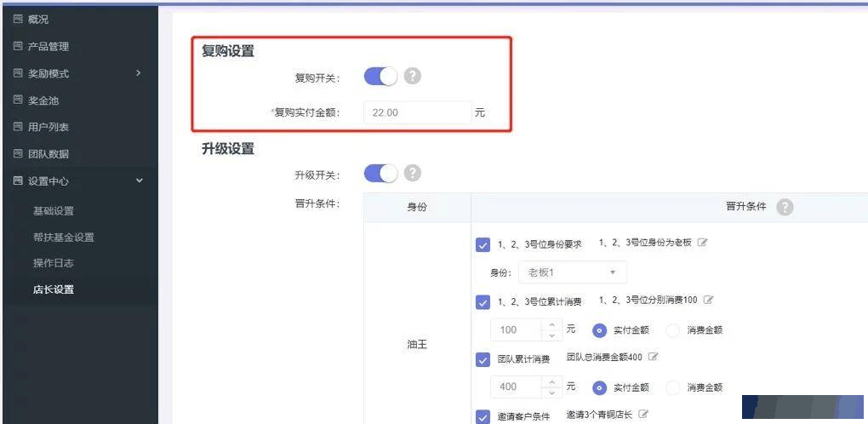Image resolution: width=868 pixels, height=424 pixels.
Task: Go to 帮扶基金设置 submenu item
Action: 64,238
